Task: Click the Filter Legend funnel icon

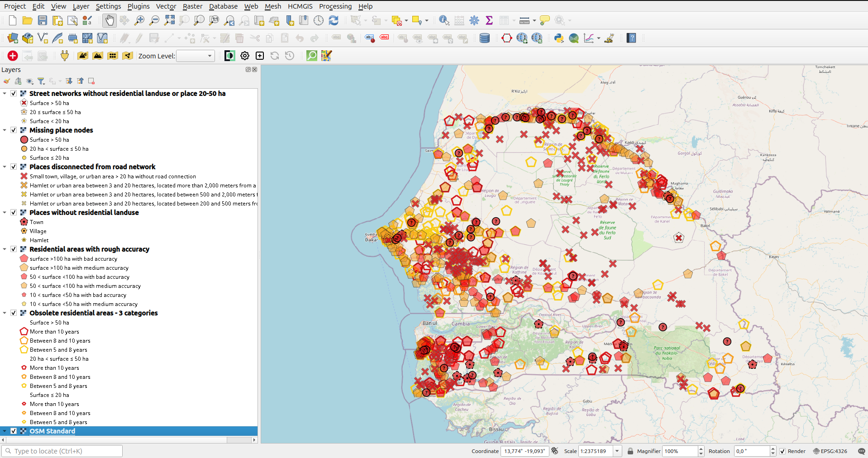Action: [41, 81]
